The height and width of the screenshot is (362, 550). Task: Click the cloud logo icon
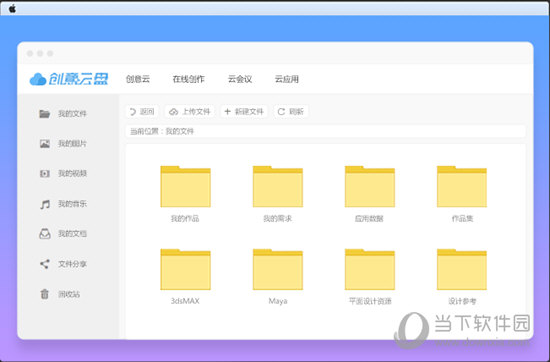tap(38, 79)
